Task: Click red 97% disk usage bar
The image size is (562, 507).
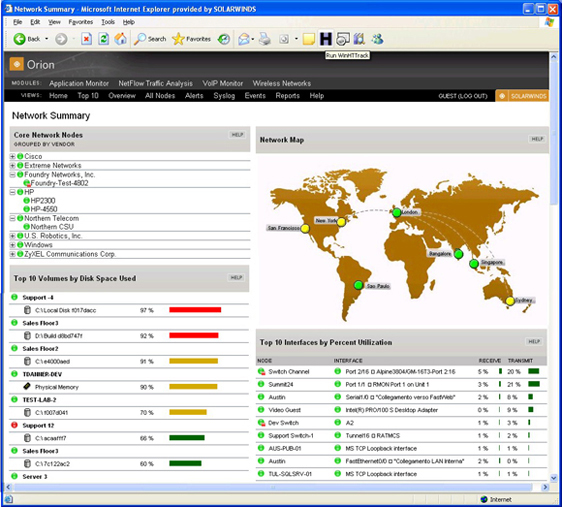Action: click(195, 310)
